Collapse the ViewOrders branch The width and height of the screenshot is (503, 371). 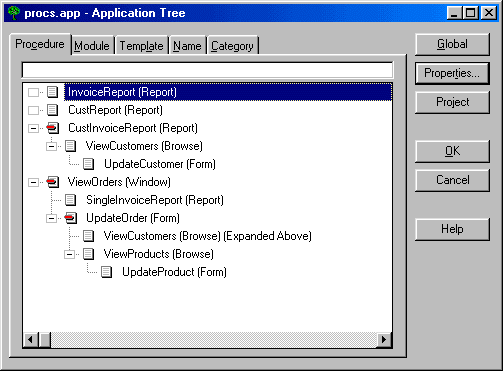tap(33, 182)
